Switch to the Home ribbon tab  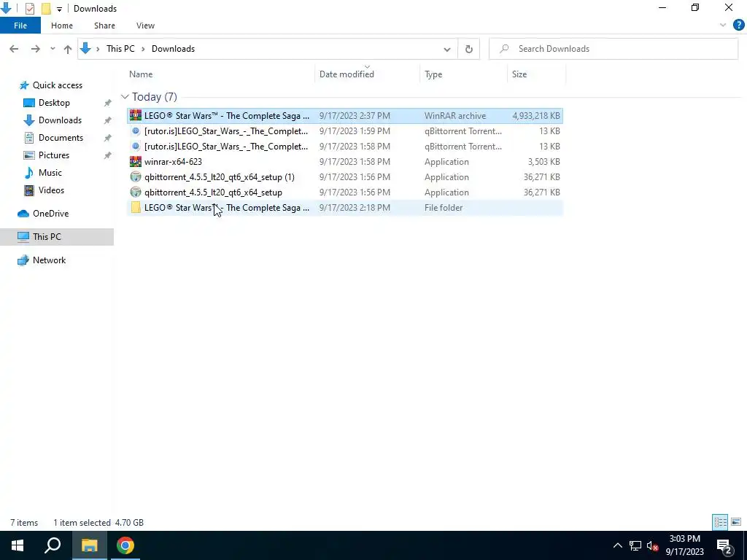point(62,26)
